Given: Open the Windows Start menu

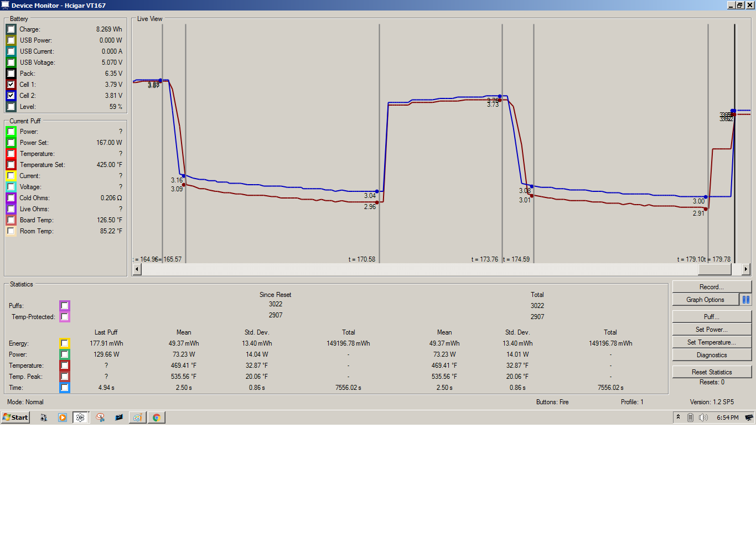Looking at the screenshot, I should click(x=15, y=418).
